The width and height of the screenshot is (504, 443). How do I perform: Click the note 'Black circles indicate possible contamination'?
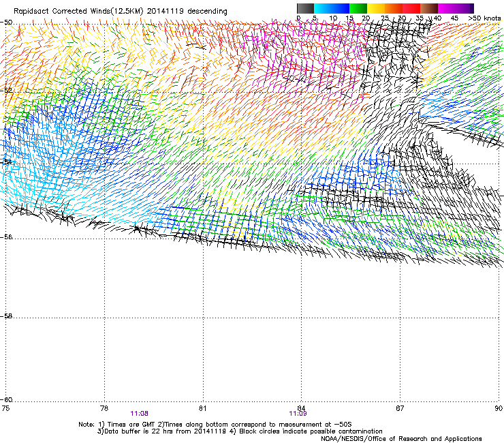311,431
